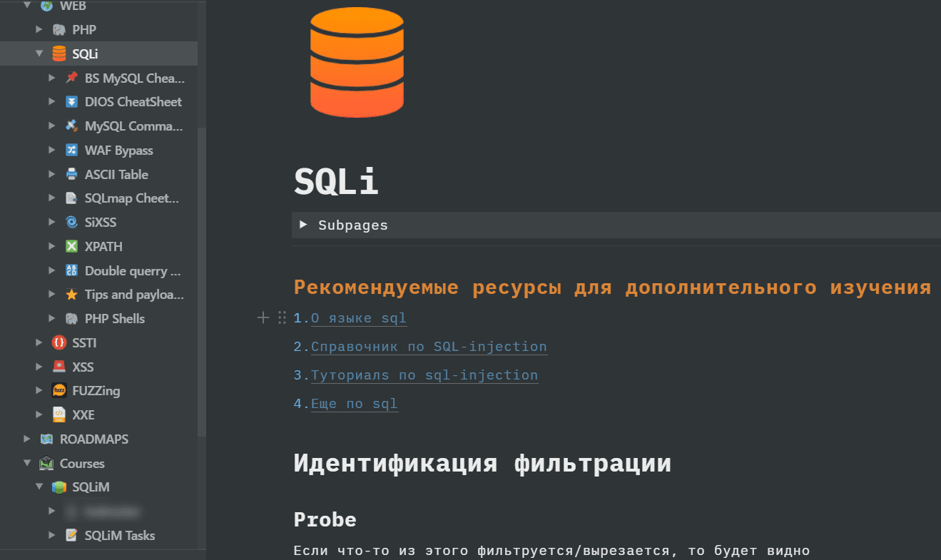Collapse the SQLiM tree node
This screenshot has width=941, height=560.
[x=39, y=488]
